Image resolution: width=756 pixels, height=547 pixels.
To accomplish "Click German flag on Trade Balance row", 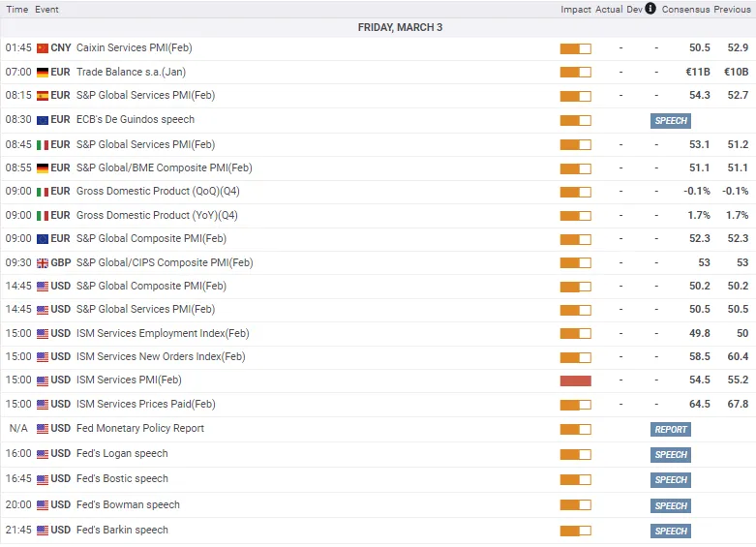I will 43,73.
